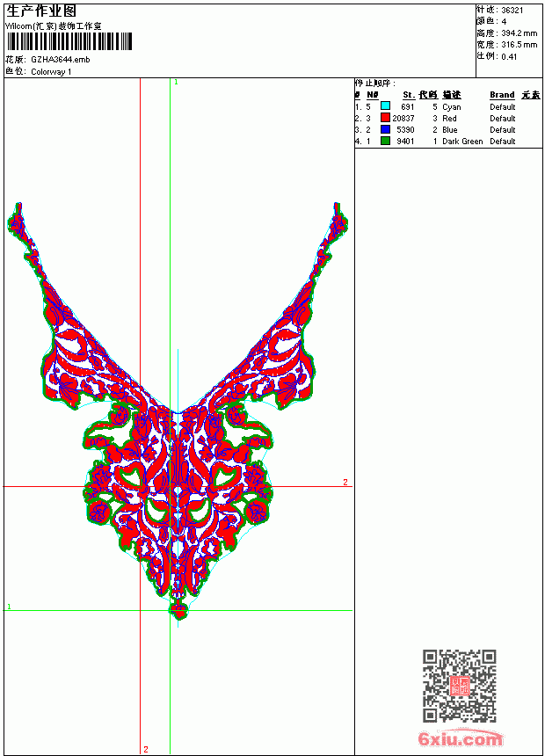Click the 'N#' column header

pos(373,95)
